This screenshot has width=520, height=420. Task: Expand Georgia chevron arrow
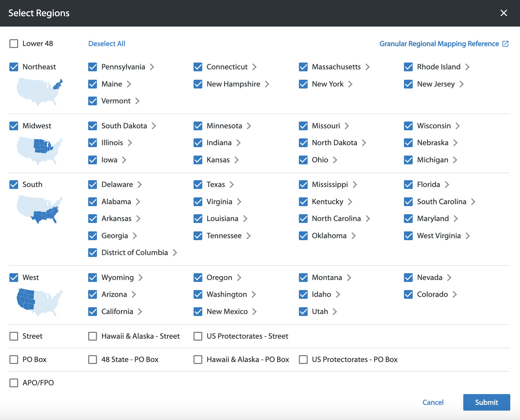point(135,236)
